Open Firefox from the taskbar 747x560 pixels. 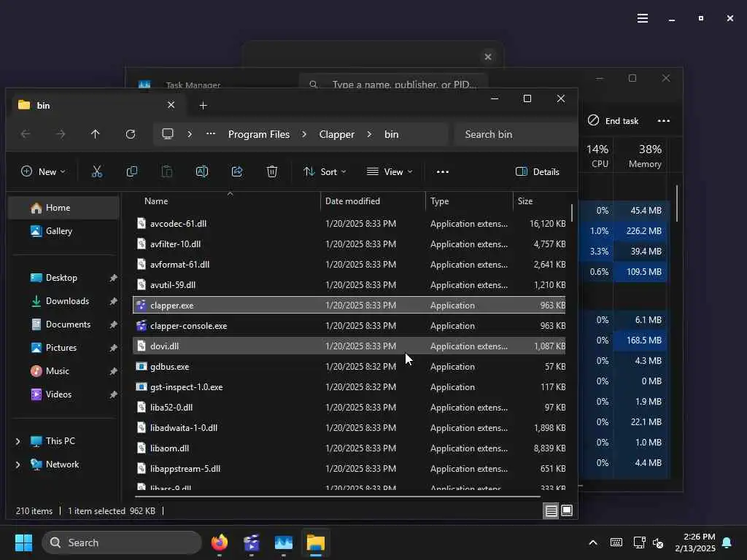tap(220, 542)
